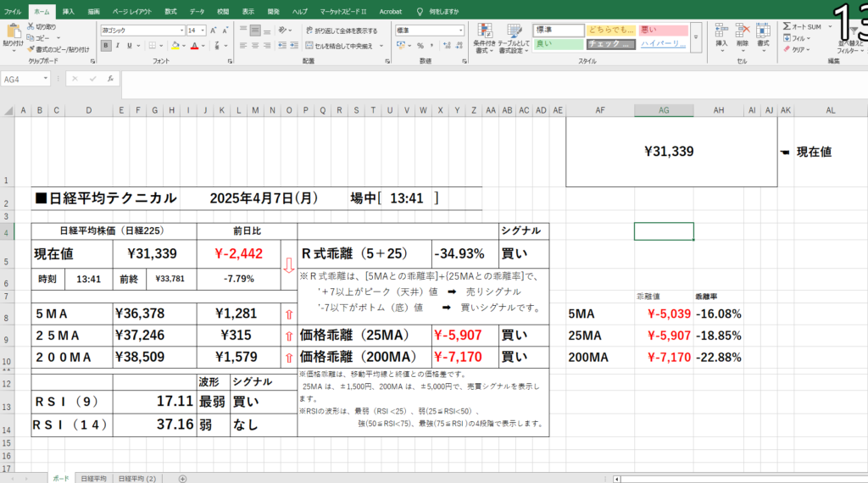Switch to the ページレイアウト ribbon tab
Screen dimensions: 868x483
(131, 11)
